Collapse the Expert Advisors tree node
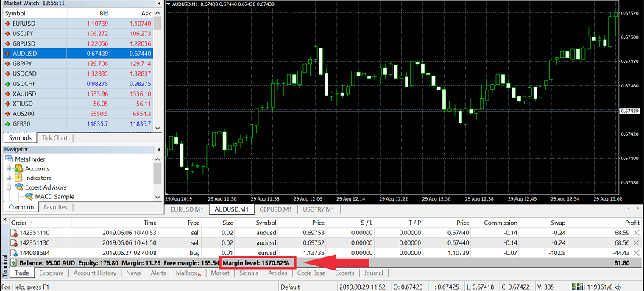Image resolution: width=644 pixels, height=291 pixels. click(9, 187)
